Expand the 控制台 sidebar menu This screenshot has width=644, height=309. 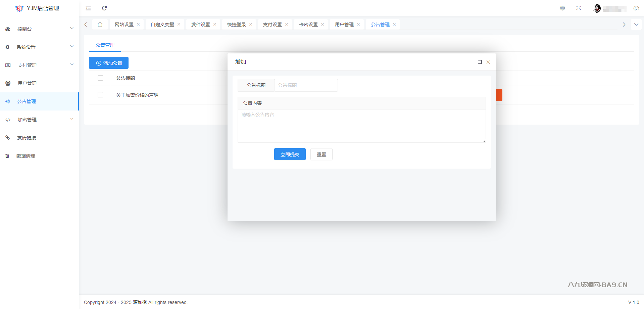point(40,29)
